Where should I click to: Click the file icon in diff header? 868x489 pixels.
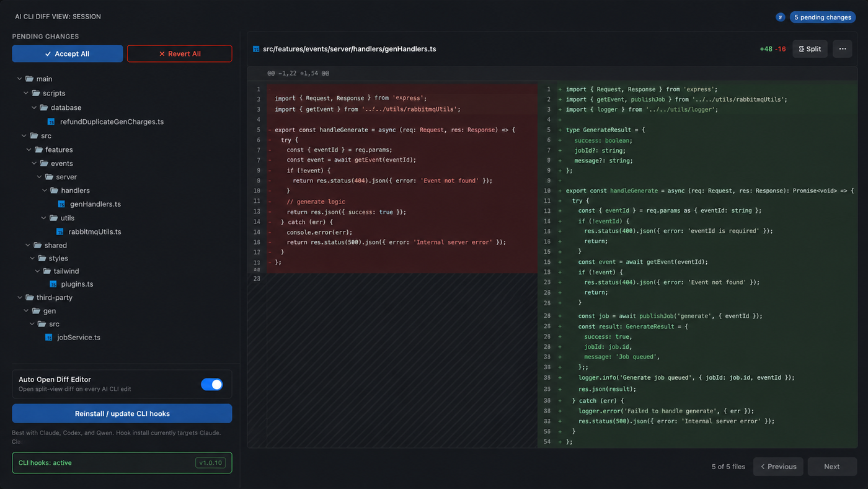(256, 49)
